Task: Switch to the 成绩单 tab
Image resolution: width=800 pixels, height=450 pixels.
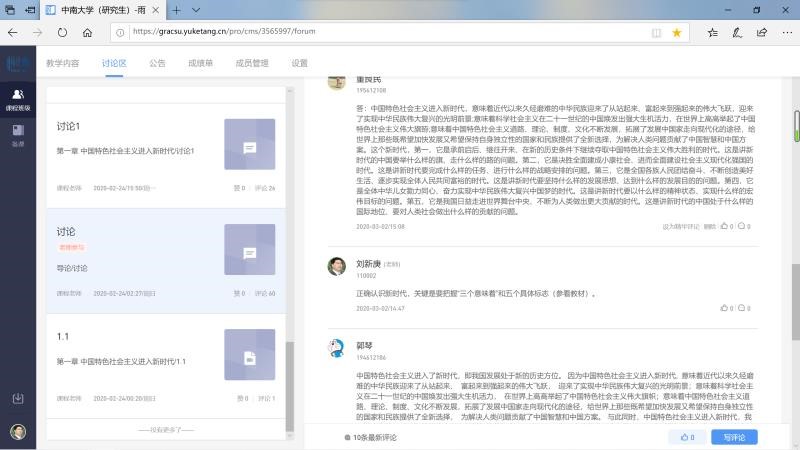Action: pyautogui.click(x=200, y=63)
